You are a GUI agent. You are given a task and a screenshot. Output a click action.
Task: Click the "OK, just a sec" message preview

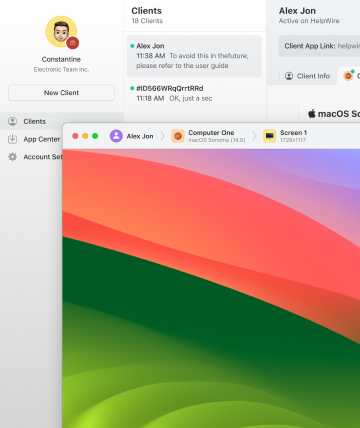[x=191, y=98]
